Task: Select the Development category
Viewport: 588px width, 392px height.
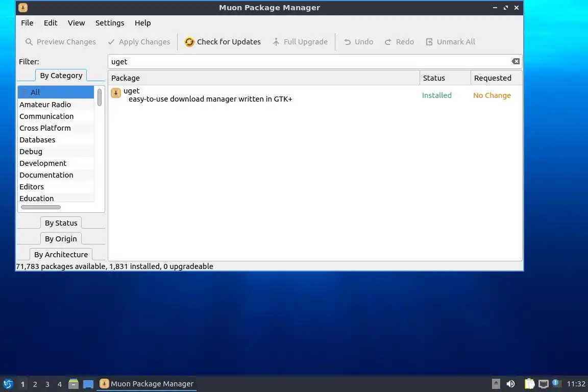Action: coord(56,163)
